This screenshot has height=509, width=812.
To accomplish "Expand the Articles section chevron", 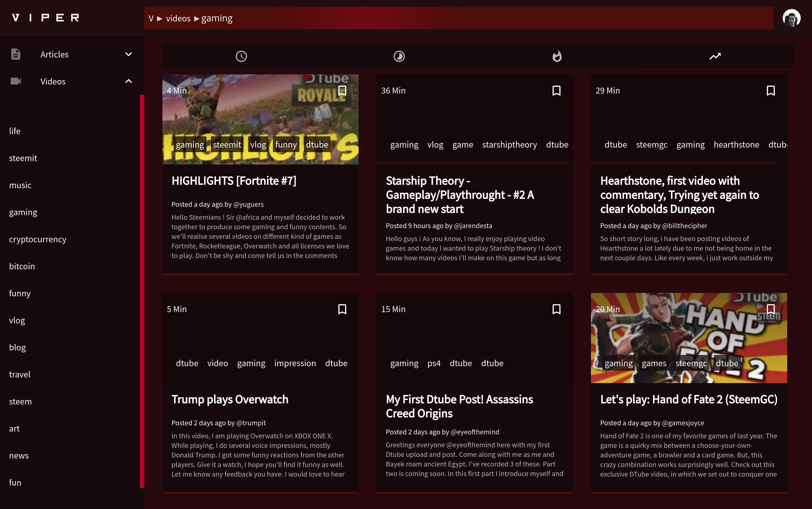I will [128, 54].
